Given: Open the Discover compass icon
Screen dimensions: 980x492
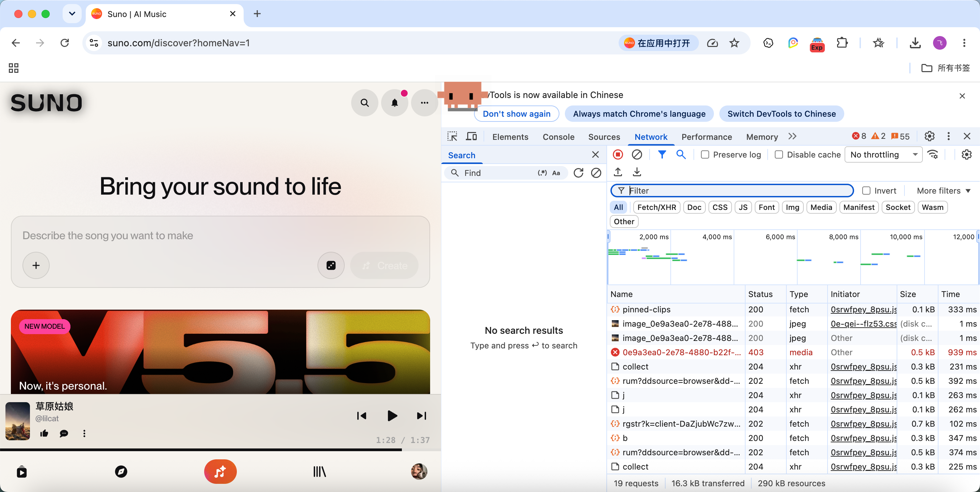Looking at the screenshot, I should (x=121, y=472).
